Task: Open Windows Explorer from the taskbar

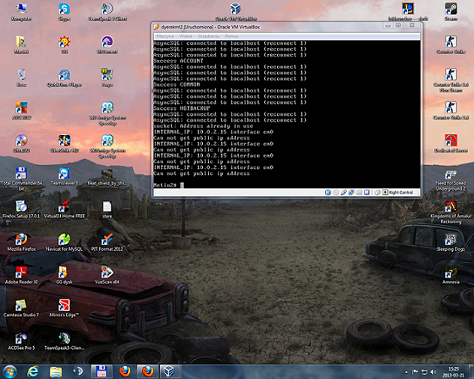Action: (x=56, y=371)
